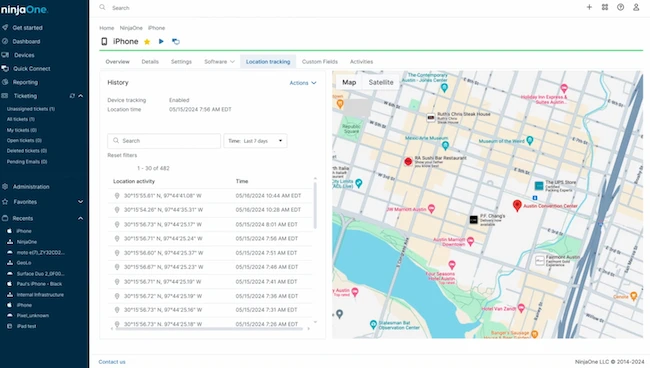Open the help question mark icon
The width and height of the screenshot is (650, 368).
point(621,7)
